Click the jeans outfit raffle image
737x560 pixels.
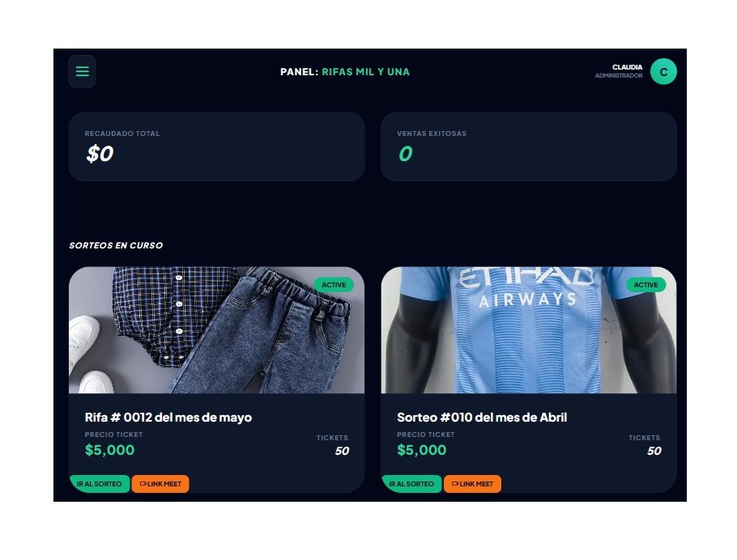point(217,330)
